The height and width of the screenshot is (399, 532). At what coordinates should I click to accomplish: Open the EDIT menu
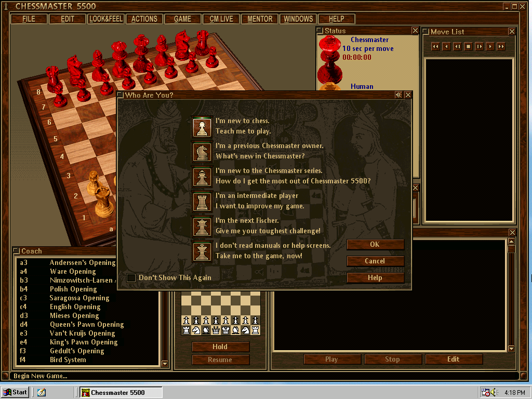pyautogui.click(x=67, y=19)
